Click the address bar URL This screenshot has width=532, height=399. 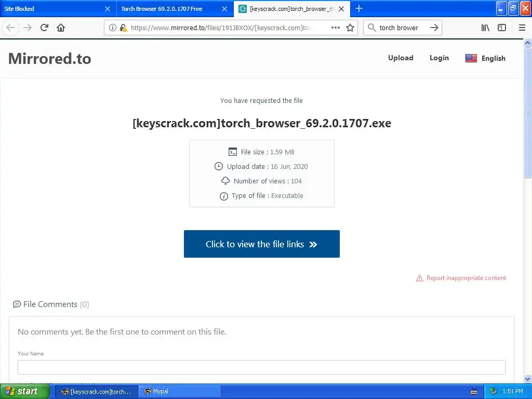point(220,28)
